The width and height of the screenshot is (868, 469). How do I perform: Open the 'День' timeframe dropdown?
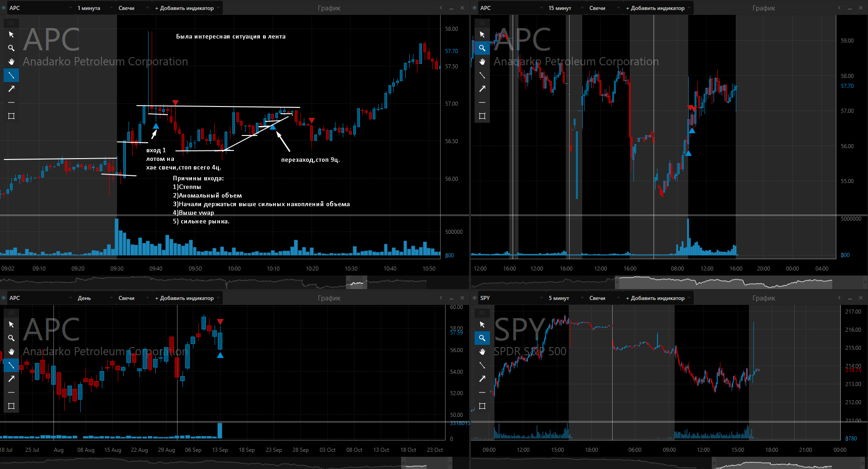click(x=95, y=298)
